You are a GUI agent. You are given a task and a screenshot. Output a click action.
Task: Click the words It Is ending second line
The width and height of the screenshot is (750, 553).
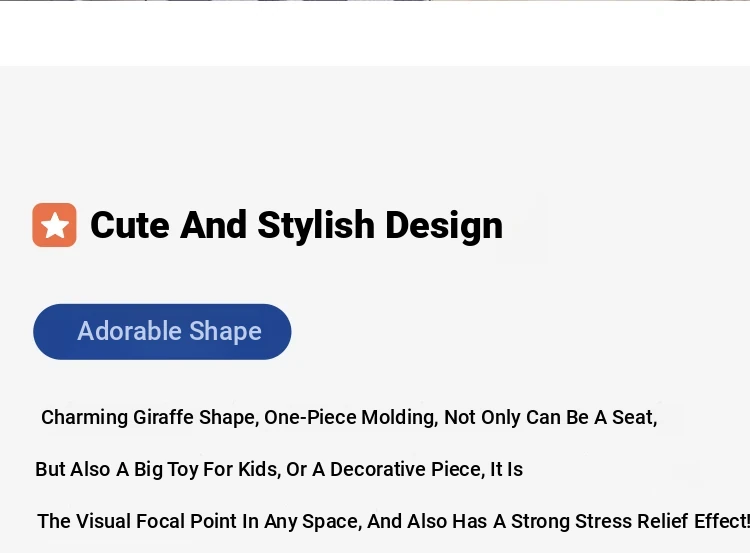tap(507, 469)
